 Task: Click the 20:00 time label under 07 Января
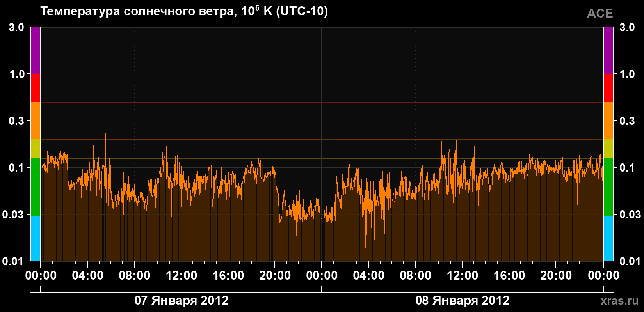pyautogui.click(x=275, y=275)
